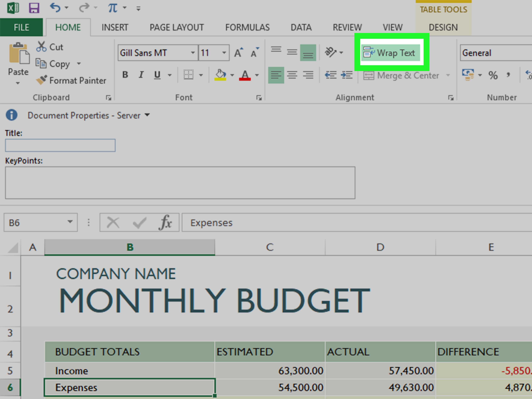Click the Save icon in quick access toolbar
Image resolution: width=532 pixels, height=399 pixels.
(x=34, y=8)
